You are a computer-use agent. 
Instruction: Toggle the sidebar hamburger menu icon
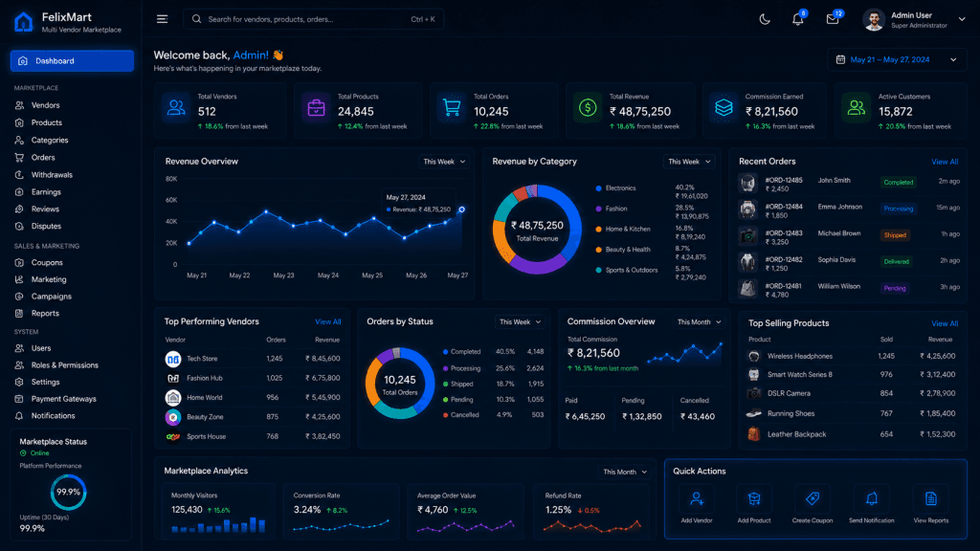(162, 19)
